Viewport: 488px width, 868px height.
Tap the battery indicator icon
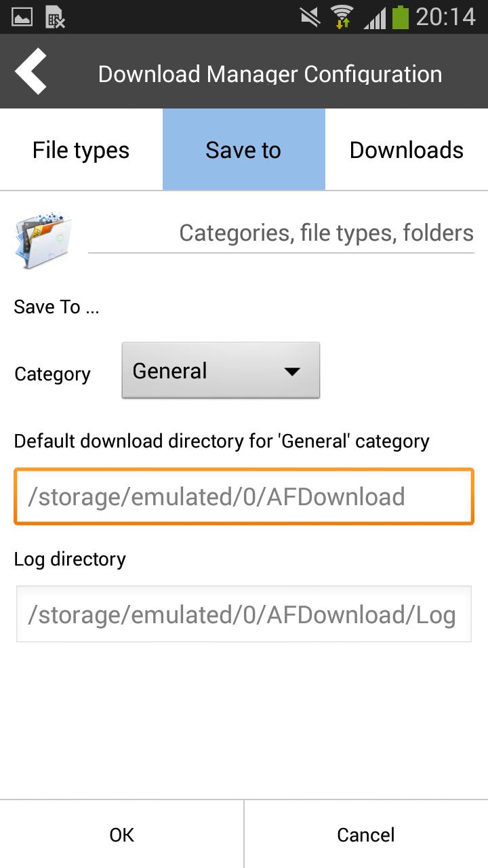[x=401, y=16]
